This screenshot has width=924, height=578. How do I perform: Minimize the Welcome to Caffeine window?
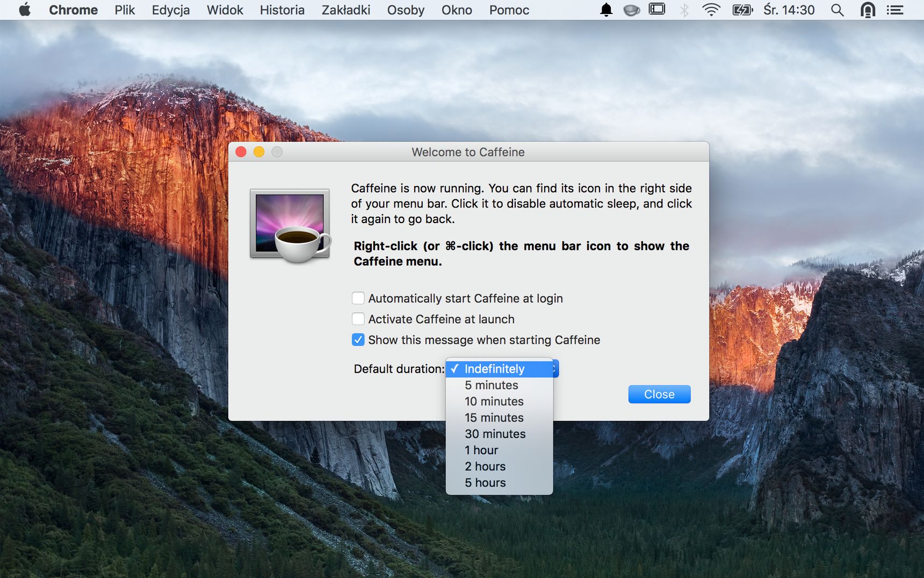click(x=259, y=152)
